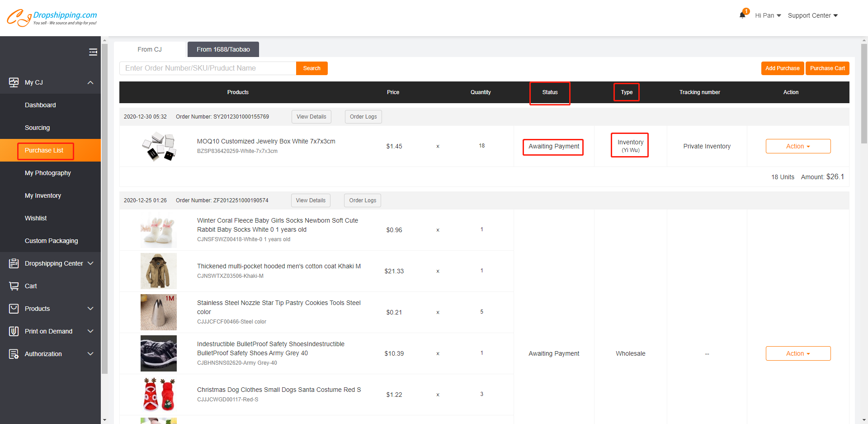Click the Add Purchase button
This screenshot has width=868, height=424.
(x=782, y=68)
